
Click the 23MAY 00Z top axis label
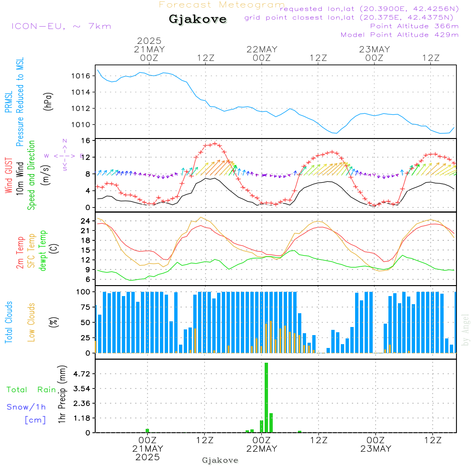[x=375, y=53]
